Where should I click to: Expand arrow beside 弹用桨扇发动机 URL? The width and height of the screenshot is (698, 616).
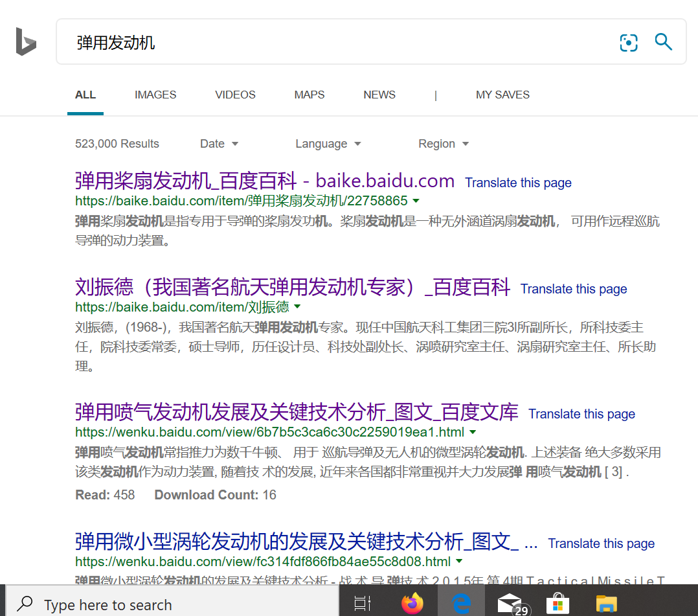click(416, 201)
